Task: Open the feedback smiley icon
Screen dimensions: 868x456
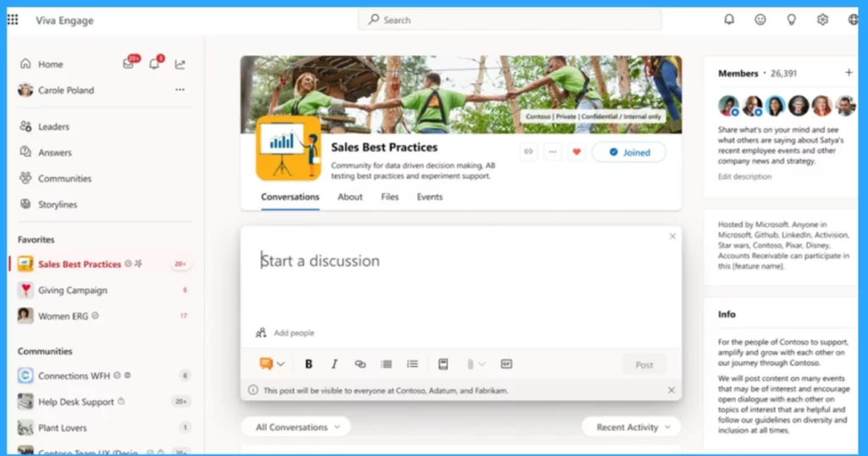Action: coord(760,20)
